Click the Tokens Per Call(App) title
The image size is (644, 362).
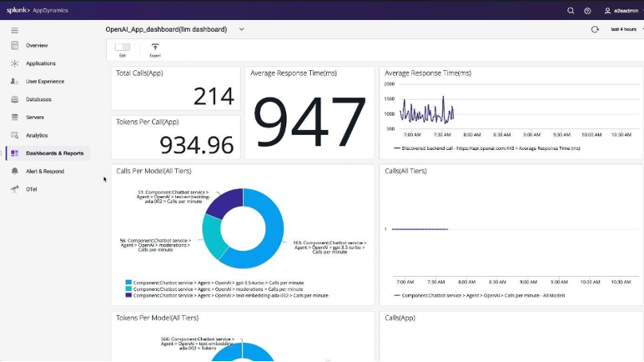(x=147, y=122)
